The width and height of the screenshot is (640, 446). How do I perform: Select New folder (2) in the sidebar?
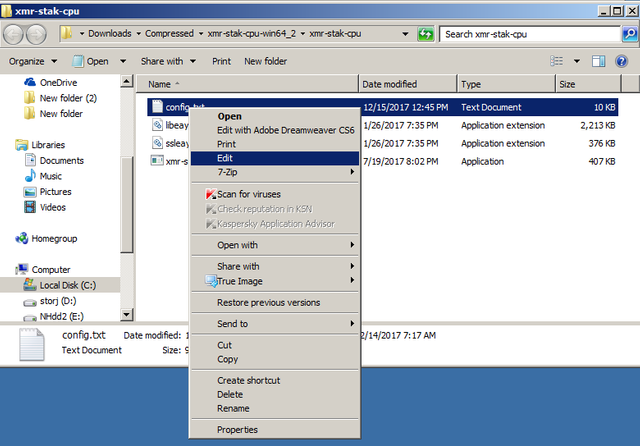coord(68,98)
